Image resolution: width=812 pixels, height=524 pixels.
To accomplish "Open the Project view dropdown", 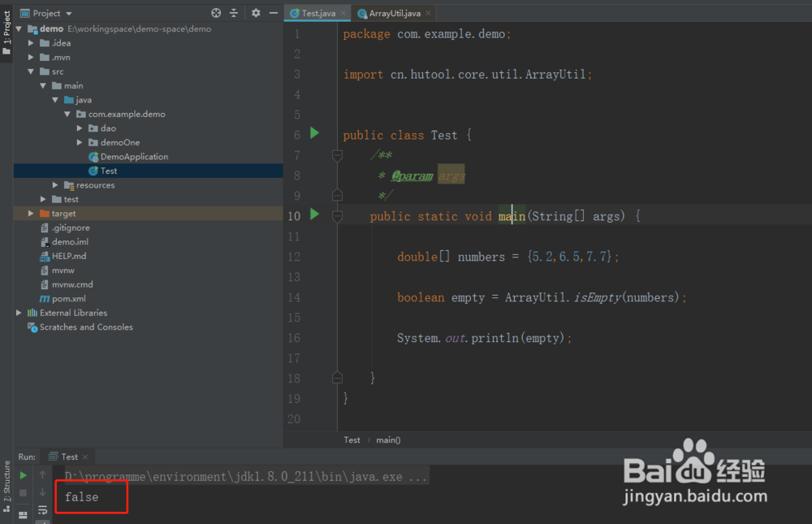I will pos(69,14).
